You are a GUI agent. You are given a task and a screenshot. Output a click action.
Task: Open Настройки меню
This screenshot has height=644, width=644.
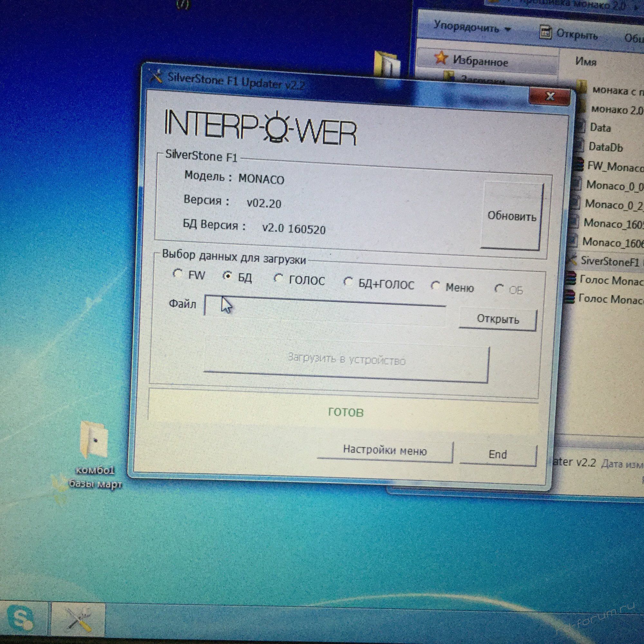tap(385, 450)
